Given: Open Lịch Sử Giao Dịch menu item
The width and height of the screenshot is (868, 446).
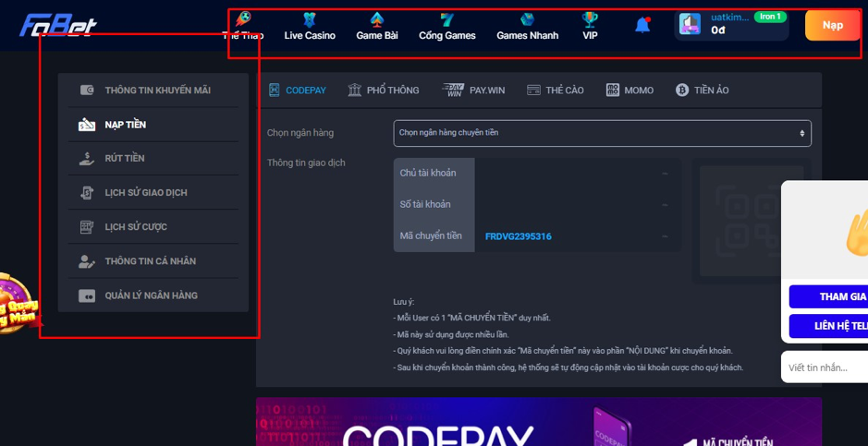Looking at the screenshot, I should point(145,193).
